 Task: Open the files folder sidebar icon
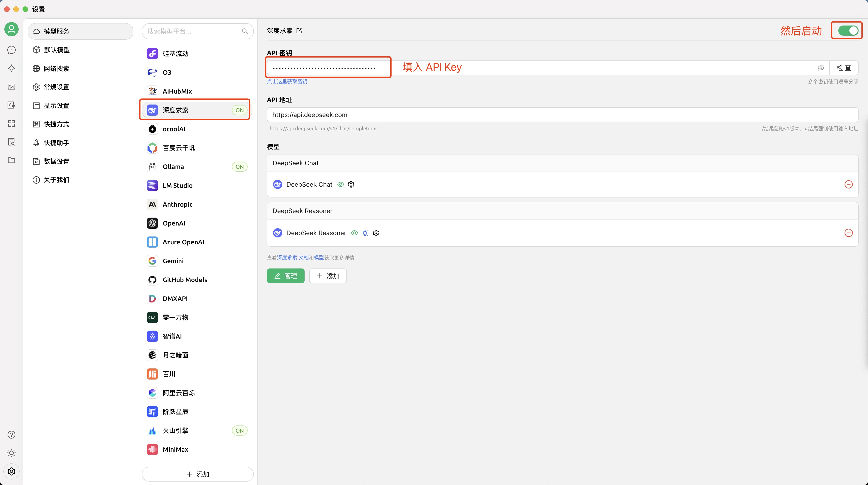(11, 160)
